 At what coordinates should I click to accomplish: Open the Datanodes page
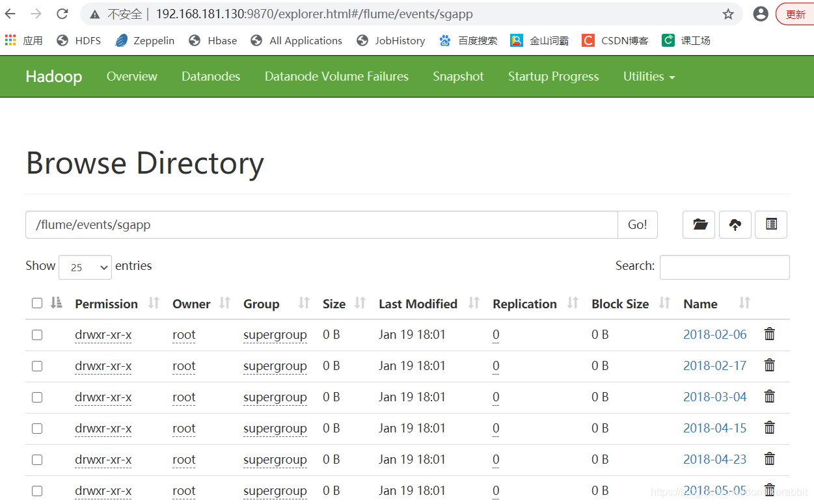point(211,76)
